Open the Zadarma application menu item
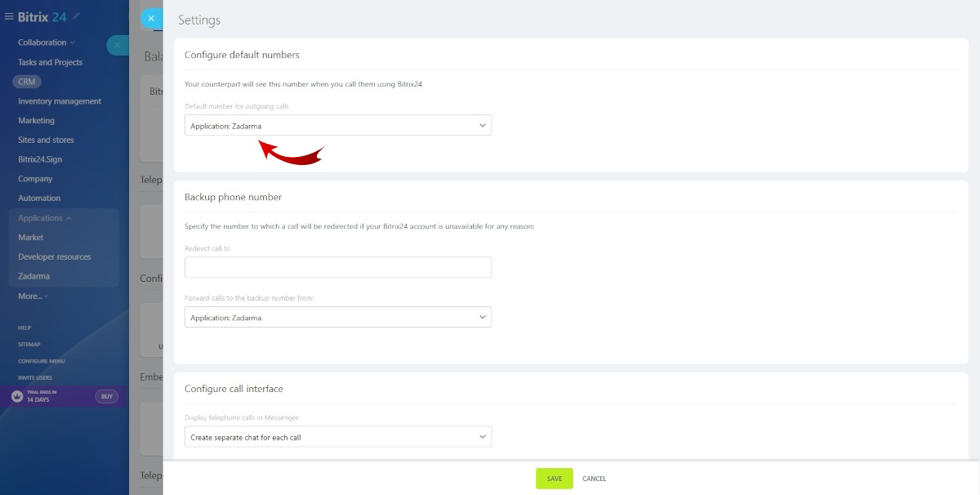 tap(33, 276)
